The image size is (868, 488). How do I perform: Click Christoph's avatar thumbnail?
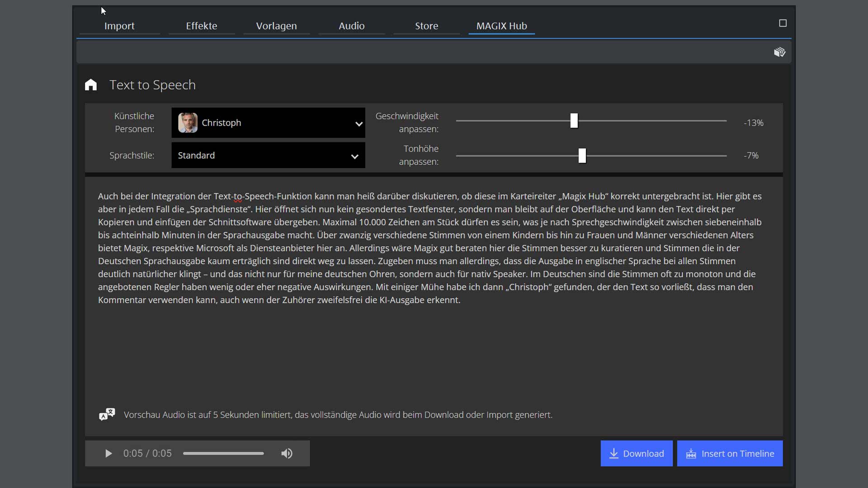point(188,123)
